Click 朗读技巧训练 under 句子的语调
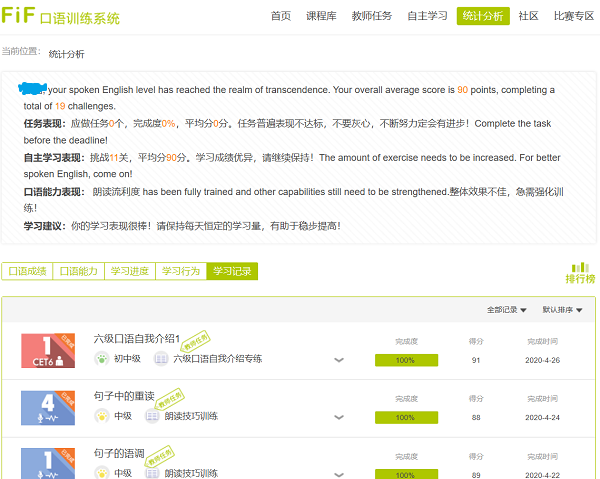The image size is (600, 479). [x=191, y=473]
